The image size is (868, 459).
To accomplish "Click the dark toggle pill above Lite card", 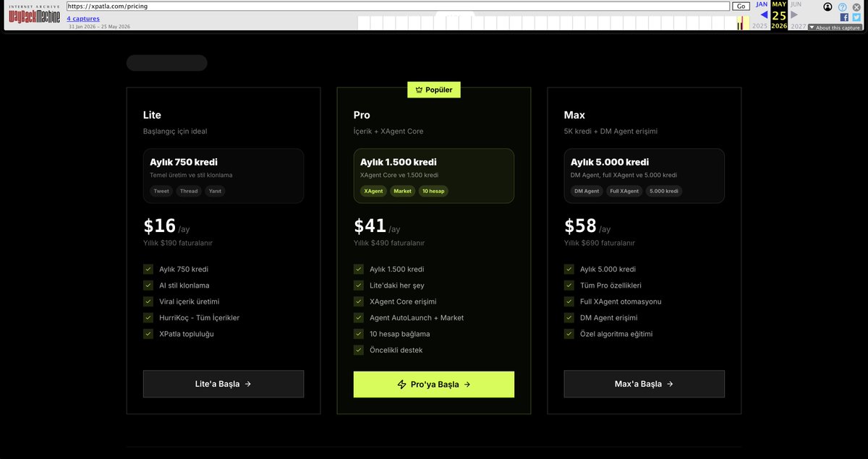I will click(x=167, y=63).
